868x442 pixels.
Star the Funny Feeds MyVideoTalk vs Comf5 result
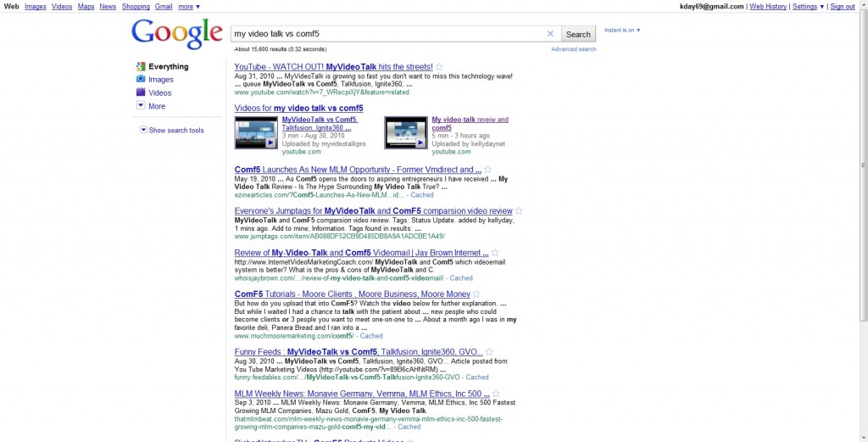(x=489, y=352)
